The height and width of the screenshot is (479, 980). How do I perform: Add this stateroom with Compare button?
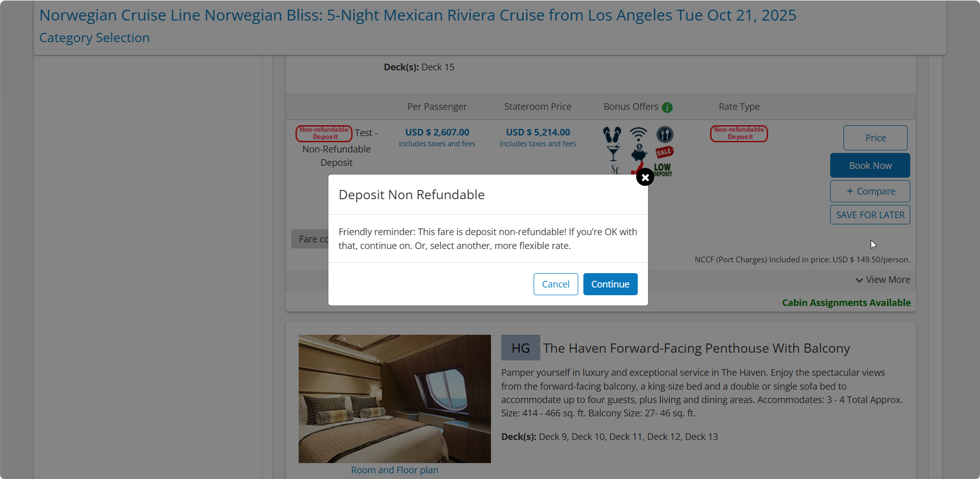870,191
